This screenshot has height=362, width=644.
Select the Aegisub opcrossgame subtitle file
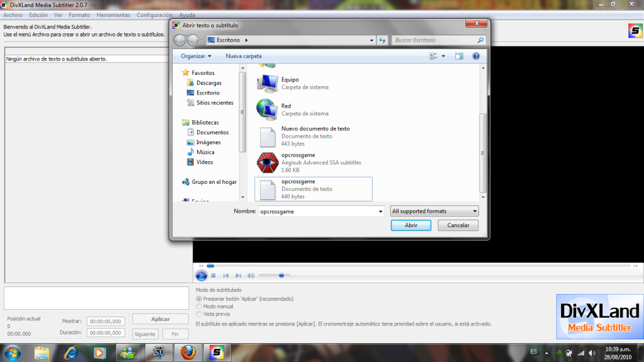click(x=314, y=162)
